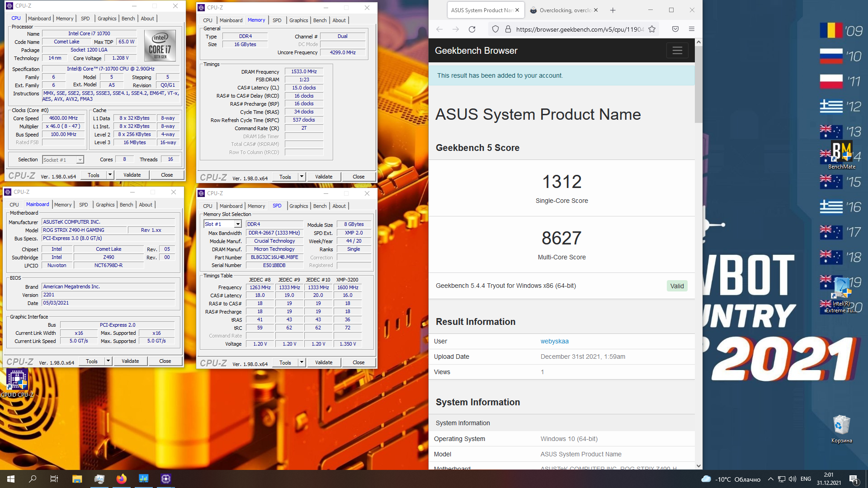Select the ROG STRIX Z490-H GAMING model field
Image resolution: width=868 pixels, height=488 pixels.
[84, 230]
